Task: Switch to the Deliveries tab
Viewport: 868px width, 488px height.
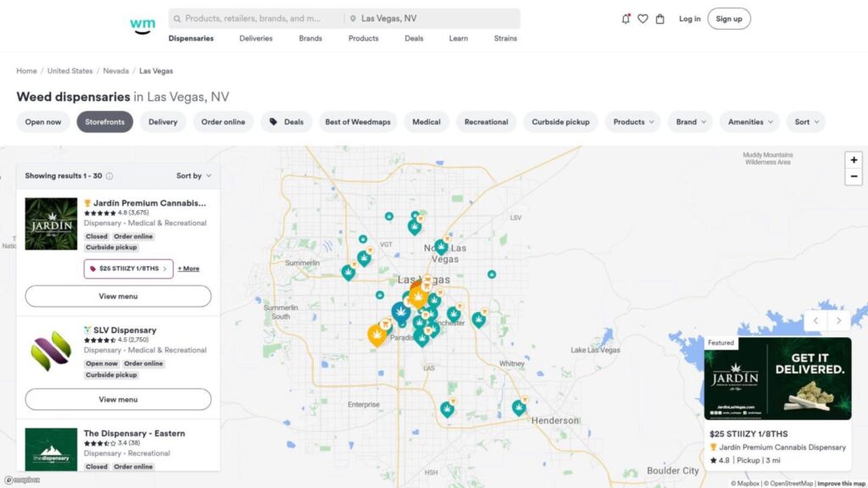Action: click(x=256, y=38)
